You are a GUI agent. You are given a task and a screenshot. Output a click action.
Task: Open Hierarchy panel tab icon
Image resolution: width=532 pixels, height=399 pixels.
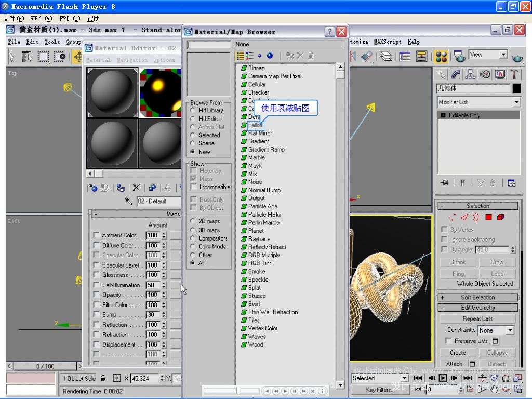[x=470, y=74]
